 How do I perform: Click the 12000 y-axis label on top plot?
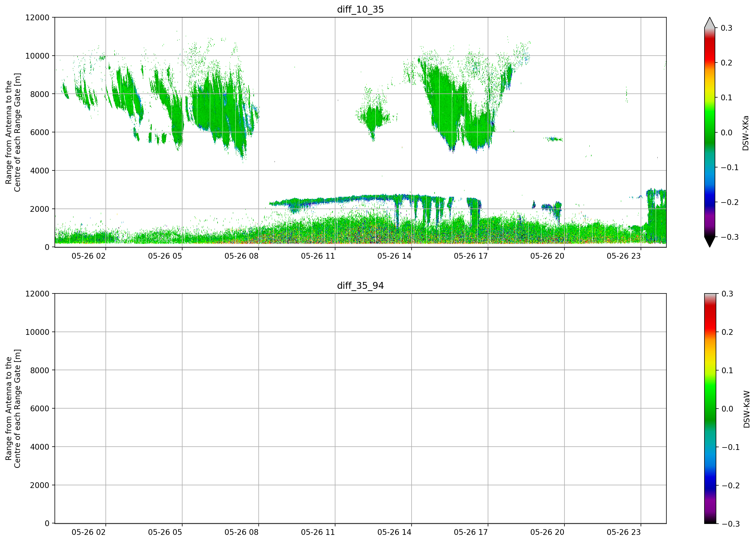pos(37,17)
